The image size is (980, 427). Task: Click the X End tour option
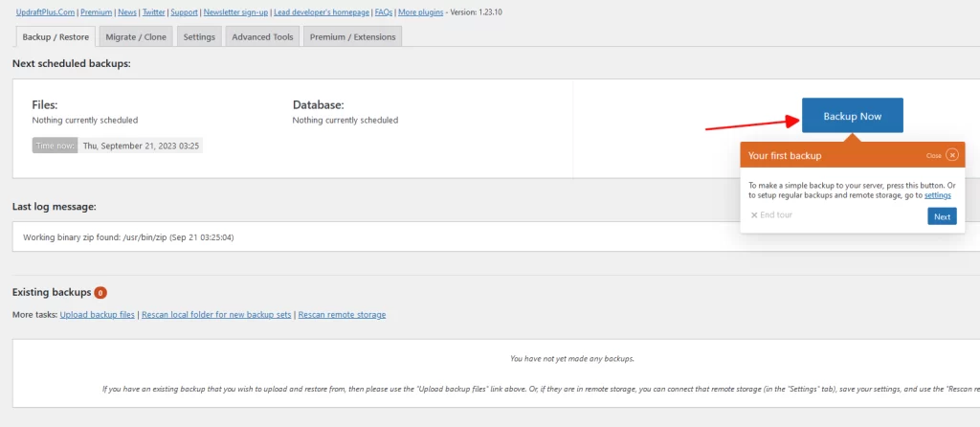pos(771,215)
